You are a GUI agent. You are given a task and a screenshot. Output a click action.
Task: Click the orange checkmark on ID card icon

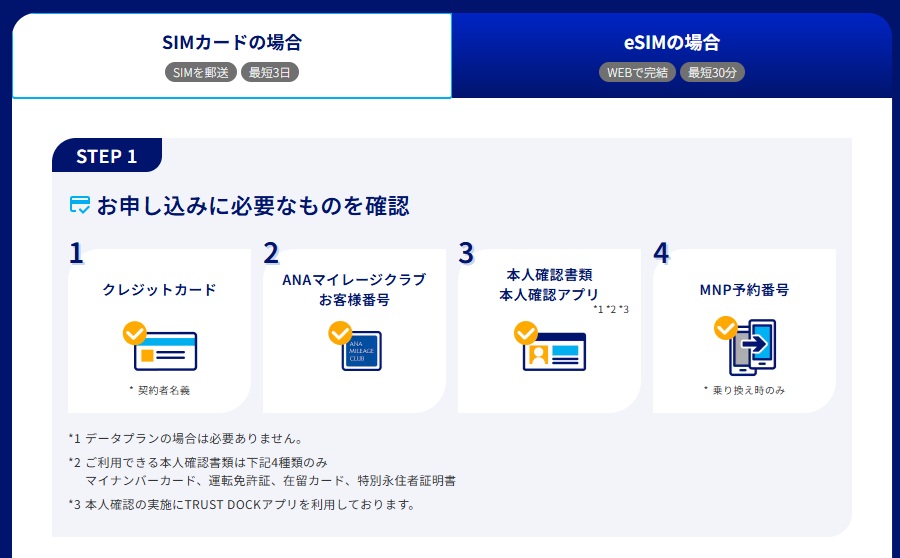525,332
